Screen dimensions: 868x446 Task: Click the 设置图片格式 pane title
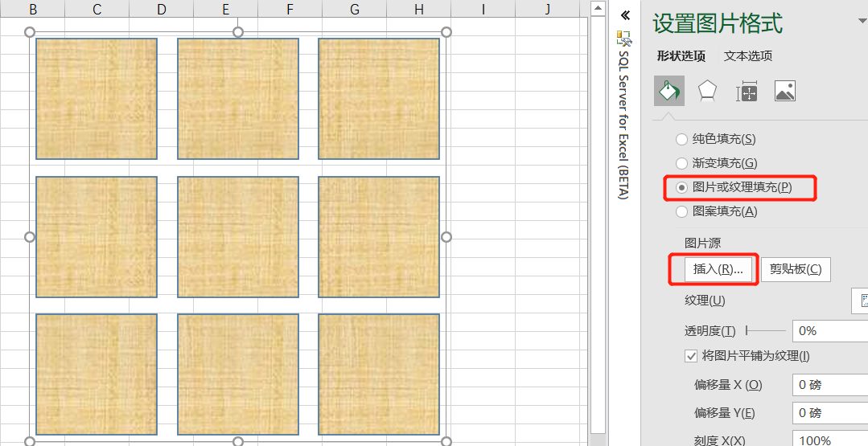click(x=718, y=23)
